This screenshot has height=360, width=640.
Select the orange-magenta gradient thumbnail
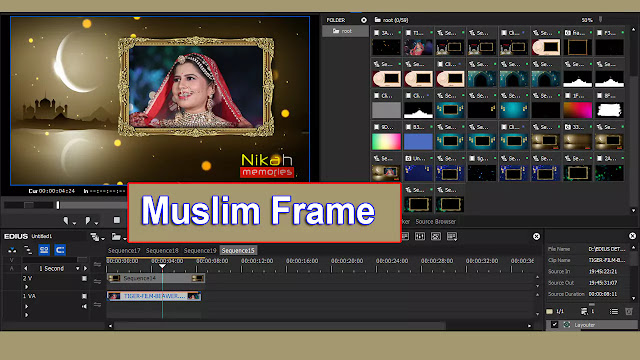tap(577, 110)
